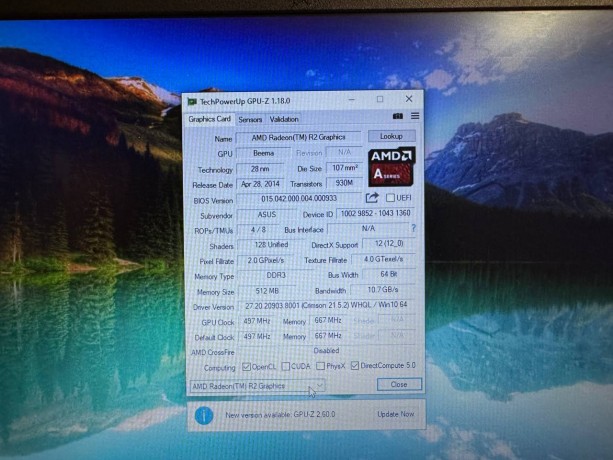Click the Close button
Viewport: 613px width, 460px height.
[x=399, y=384]
